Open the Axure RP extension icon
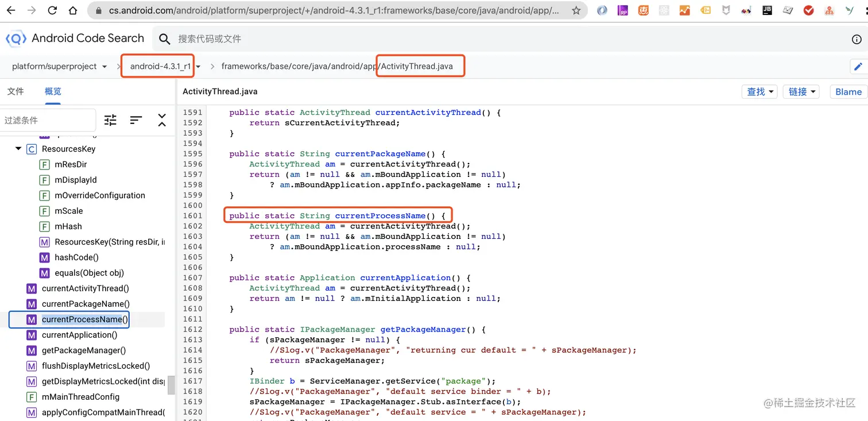The height and width of the screenshot is (421, 868). pyautogui.click(x=623, y=10)
